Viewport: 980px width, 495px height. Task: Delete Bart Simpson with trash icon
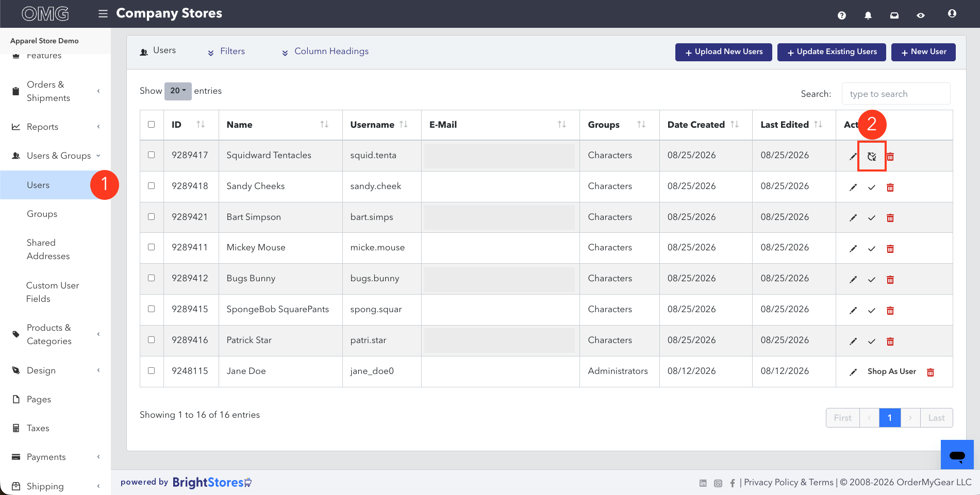(890, 218)
